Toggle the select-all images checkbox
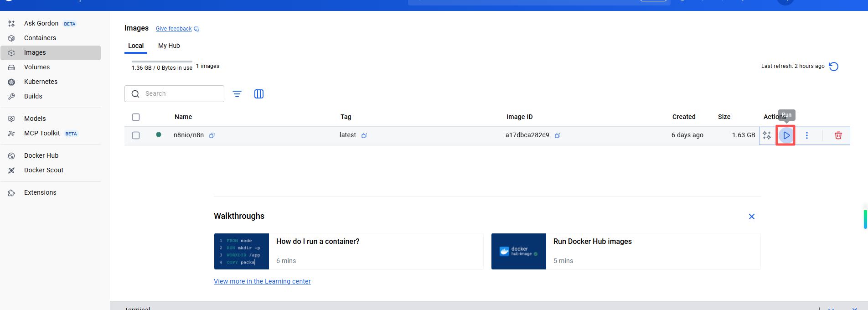 pyautogui.click(x=136, y=117)
